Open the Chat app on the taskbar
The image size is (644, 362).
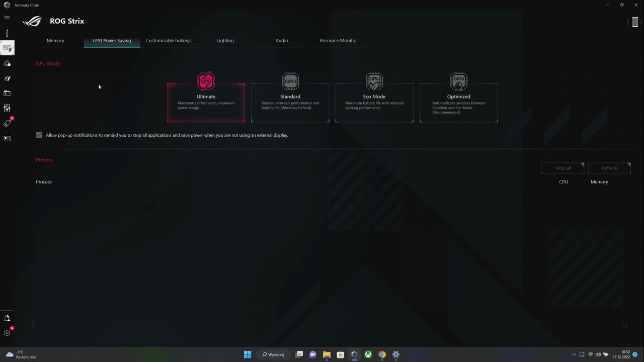pos(312,354)
